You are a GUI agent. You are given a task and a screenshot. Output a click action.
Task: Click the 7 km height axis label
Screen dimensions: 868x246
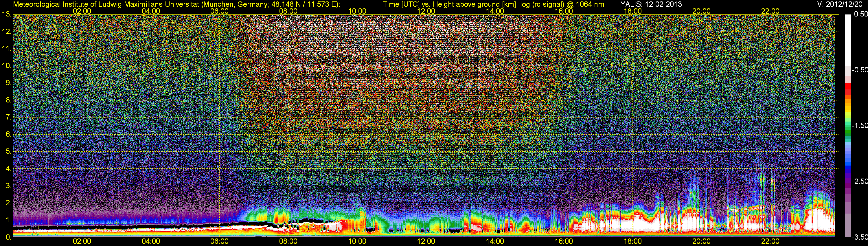click(x=8, y=117)
